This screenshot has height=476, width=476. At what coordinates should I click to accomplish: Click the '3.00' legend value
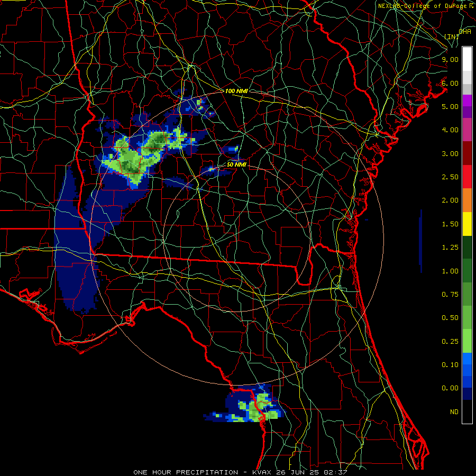[450, 153]
